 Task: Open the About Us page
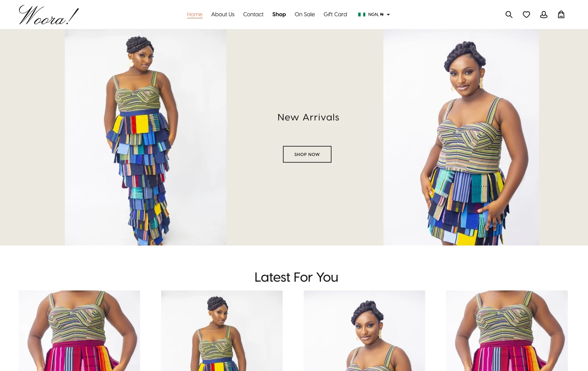[223, 14]
